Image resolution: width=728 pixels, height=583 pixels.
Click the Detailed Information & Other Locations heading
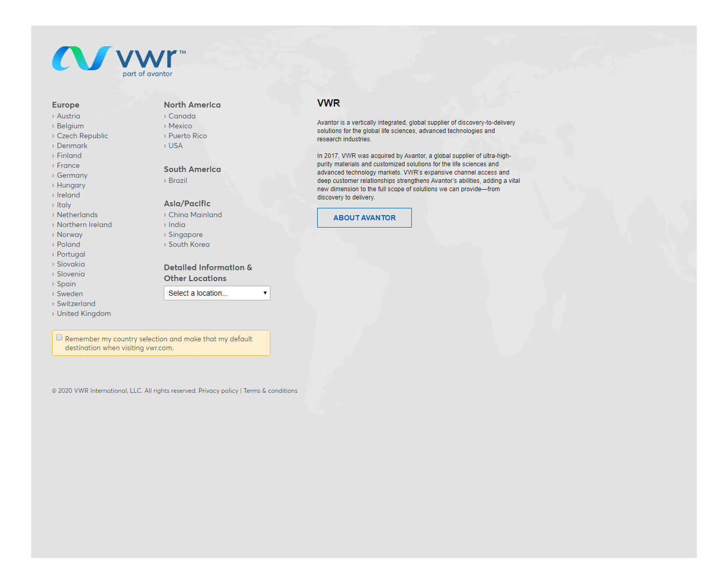pos(208,273)
